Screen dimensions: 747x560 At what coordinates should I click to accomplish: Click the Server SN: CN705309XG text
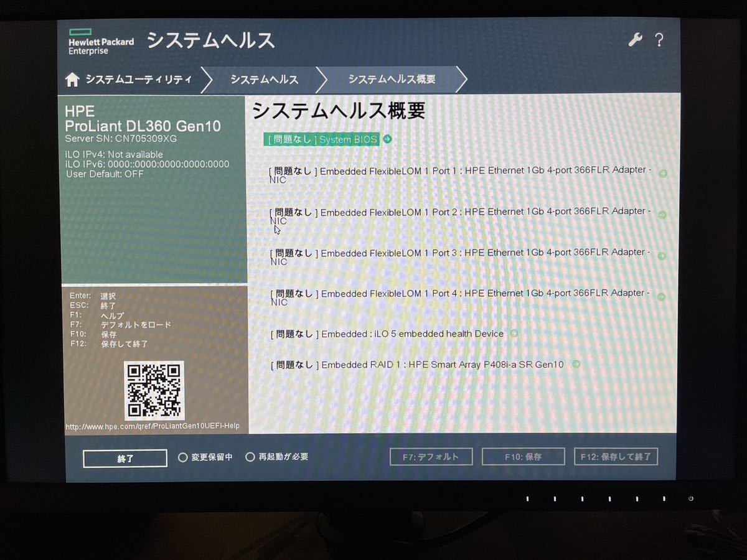(x=121, y=139)
